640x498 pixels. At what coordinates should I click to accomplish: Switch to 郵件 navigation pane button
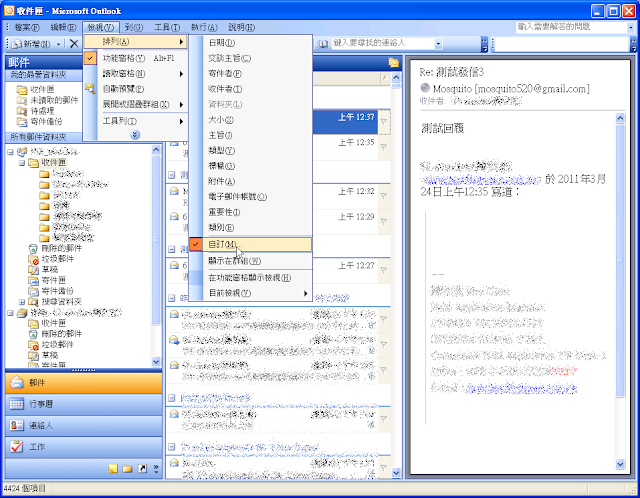(83, 383)
